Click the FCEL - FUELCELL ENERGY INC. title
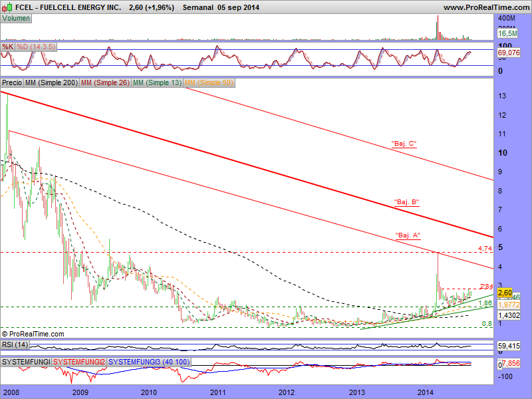The width and height of the screenshot is (532, 399). pos(68,7)
